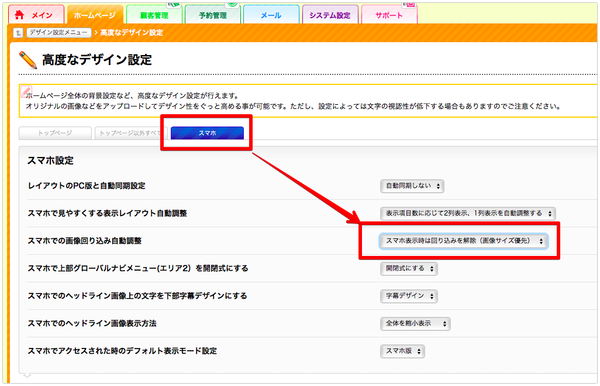Go to the メール tab

tap(271, 15)
